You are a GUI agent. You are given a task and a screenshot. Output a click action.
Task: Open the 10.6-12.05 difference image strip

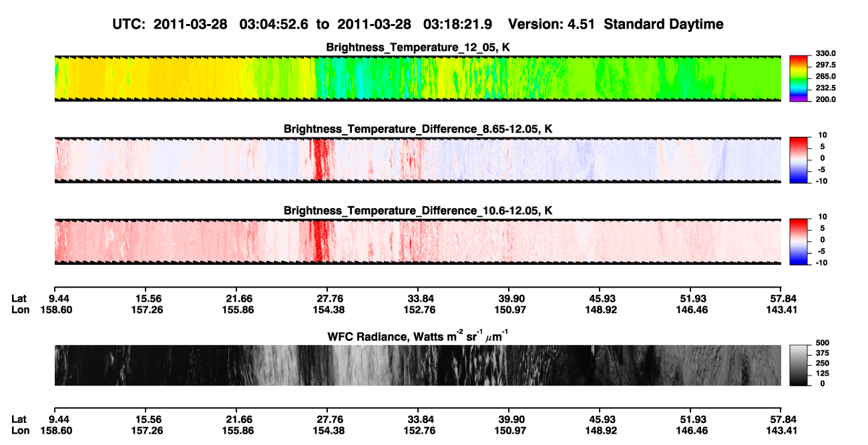click(x=417, y=242)
